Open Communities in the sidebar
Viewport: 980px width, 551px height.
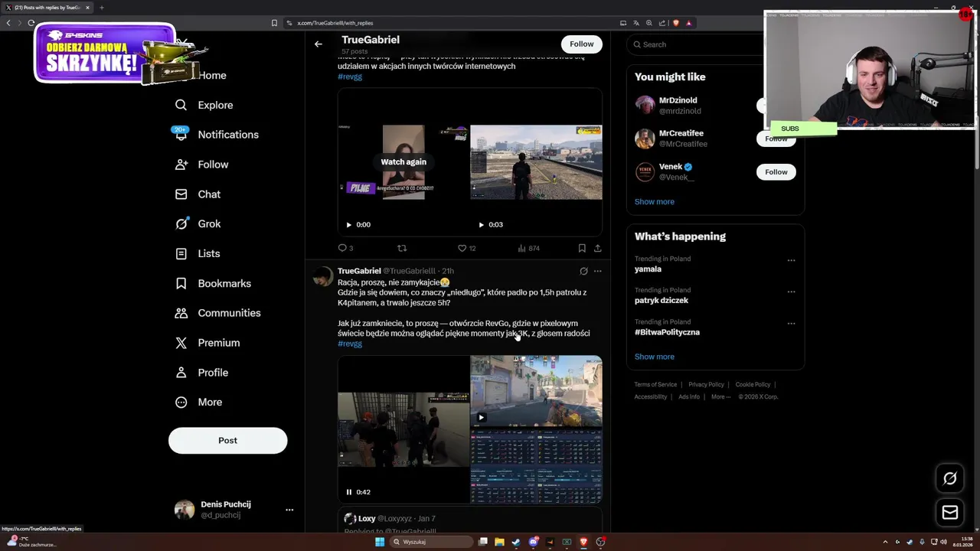[x=217, y=313]
